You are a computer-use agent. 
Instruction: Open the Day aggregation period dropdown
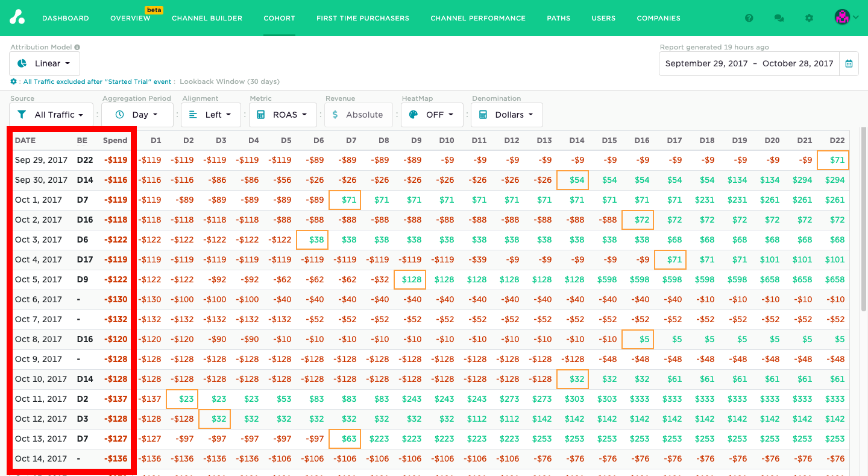tap(137, 115)
